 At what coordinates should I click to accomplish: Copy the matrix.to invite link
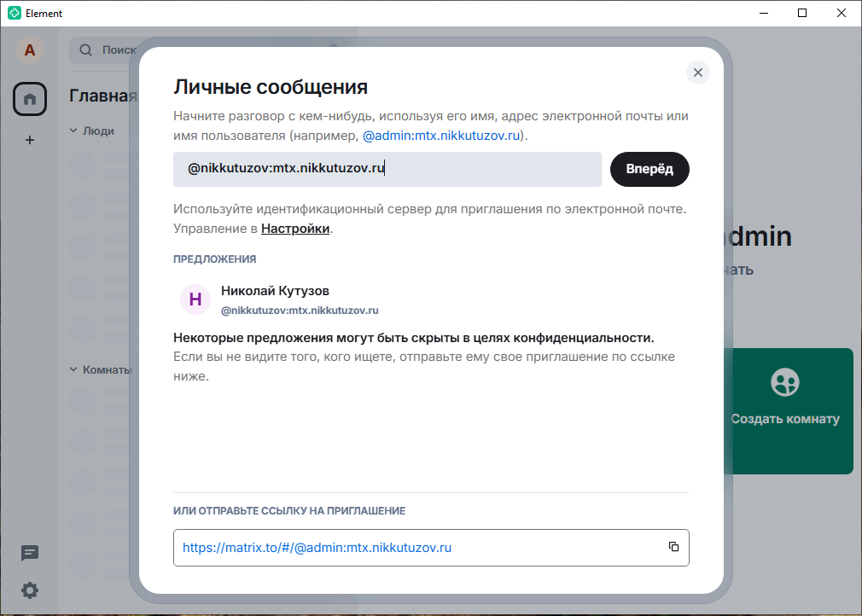(x=673, y=547)
